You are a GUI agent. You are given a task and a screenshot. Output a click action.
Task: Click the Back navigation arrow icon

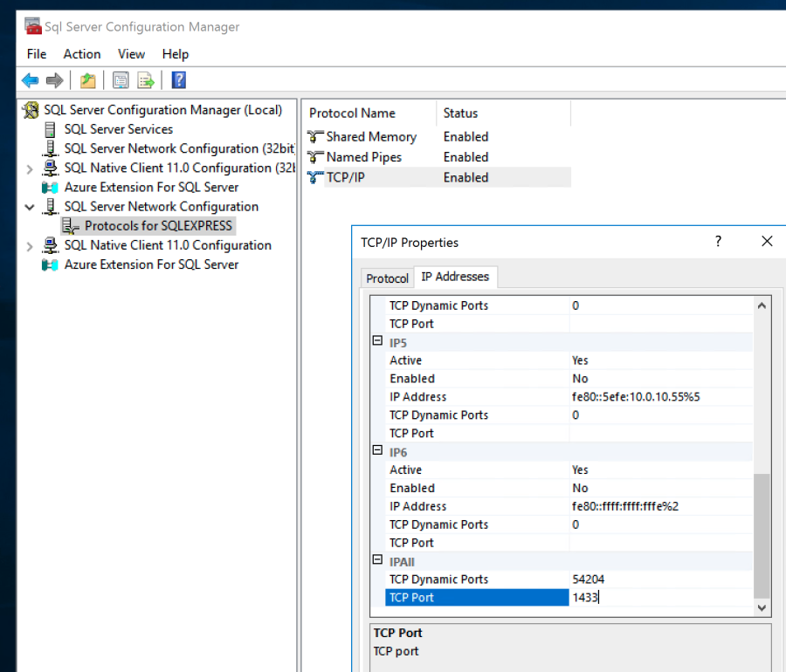coord(30,79)
